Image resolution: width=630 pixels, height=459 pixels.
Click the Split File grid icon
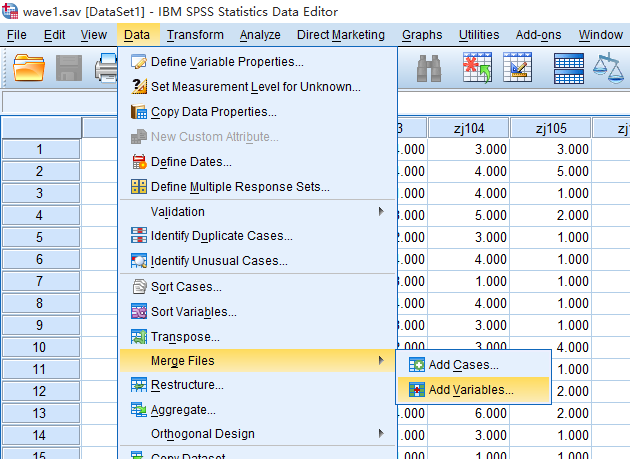click(x=569, y=68)
